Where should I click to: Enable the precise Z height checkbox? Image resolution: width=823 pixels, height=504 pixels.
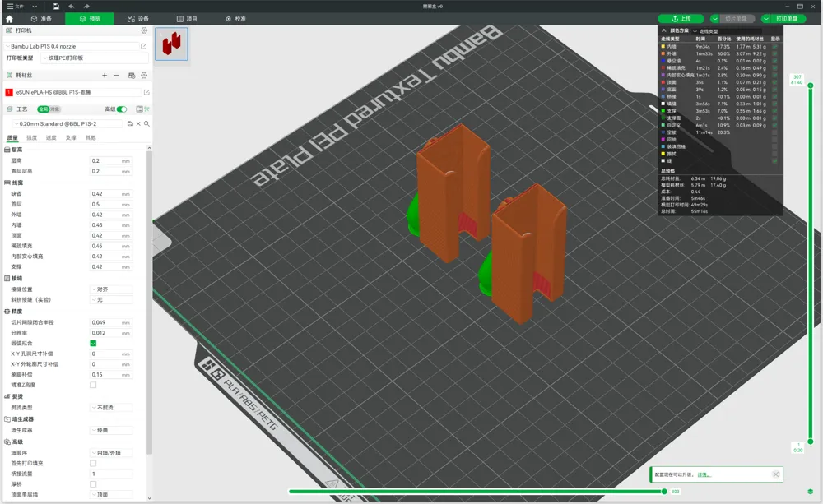pos(93,385)
